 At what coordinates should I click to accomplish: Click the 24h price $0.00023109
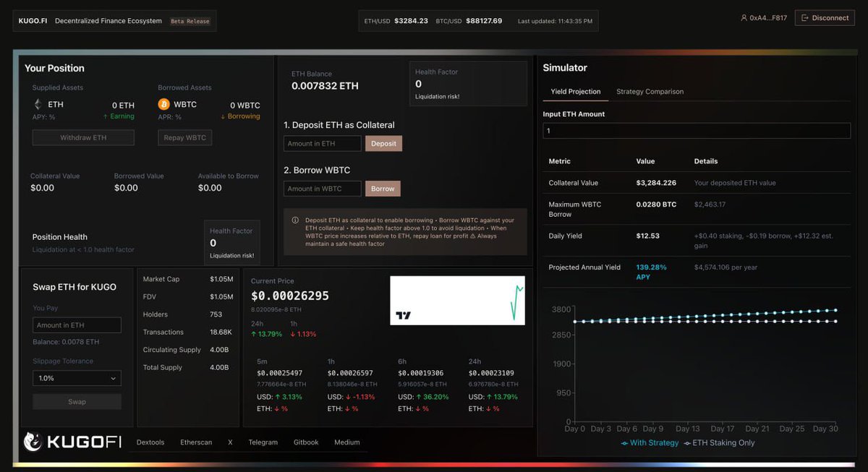pyautogui.click(x=490, y=373)
